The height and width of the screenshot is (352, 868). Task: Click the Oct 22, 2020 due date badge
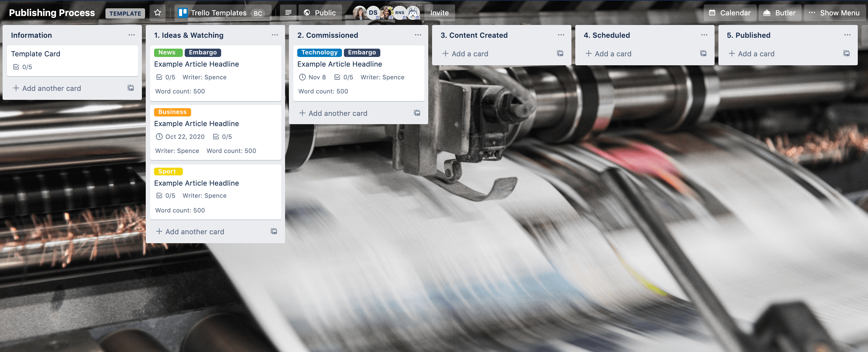point(180,137)
